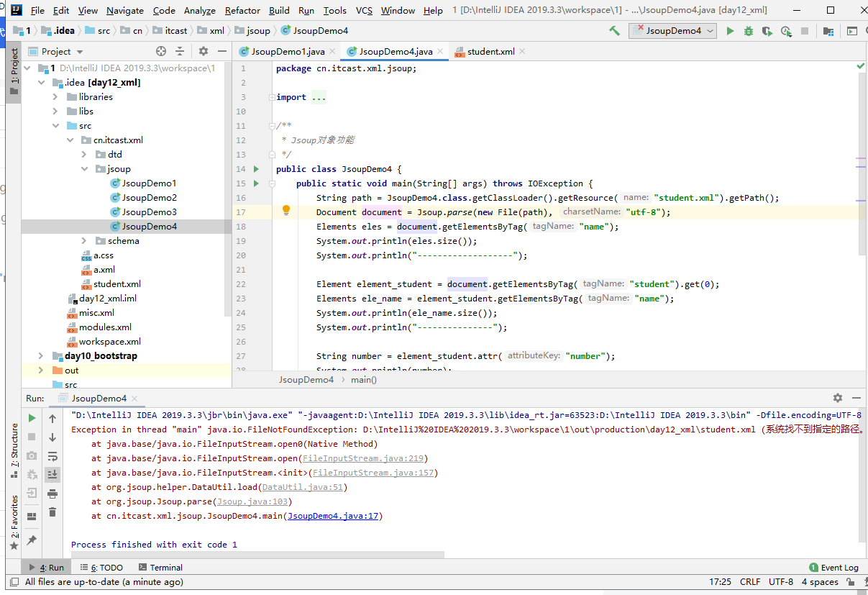
Task: Open the VCS menu
Action: (364, 10)
